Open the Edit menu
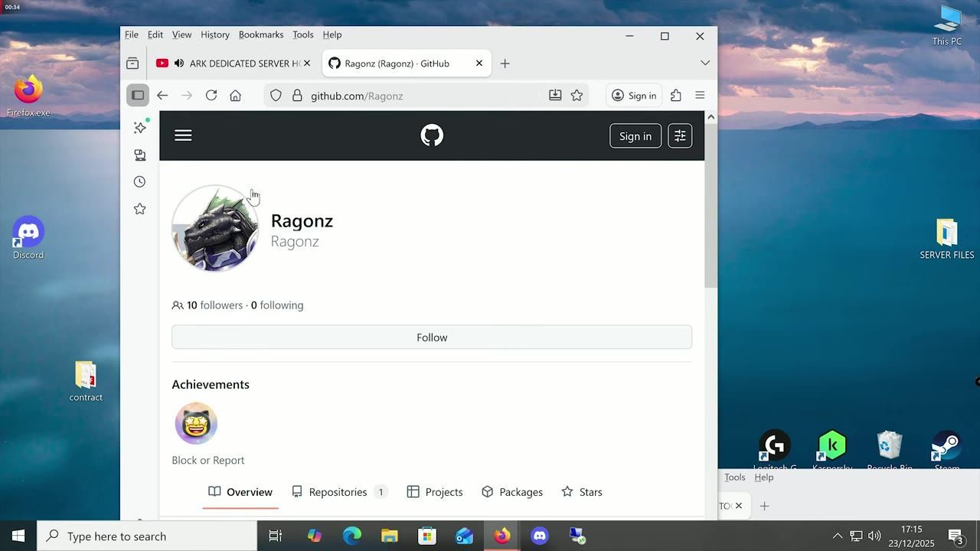This screenshot has width=980, height=551. pos(155,34)
